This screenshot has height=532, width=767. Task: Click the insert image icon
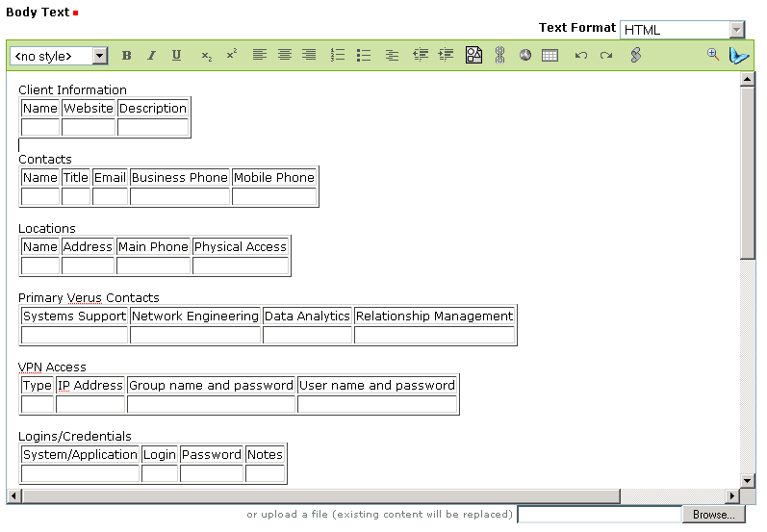473,56
